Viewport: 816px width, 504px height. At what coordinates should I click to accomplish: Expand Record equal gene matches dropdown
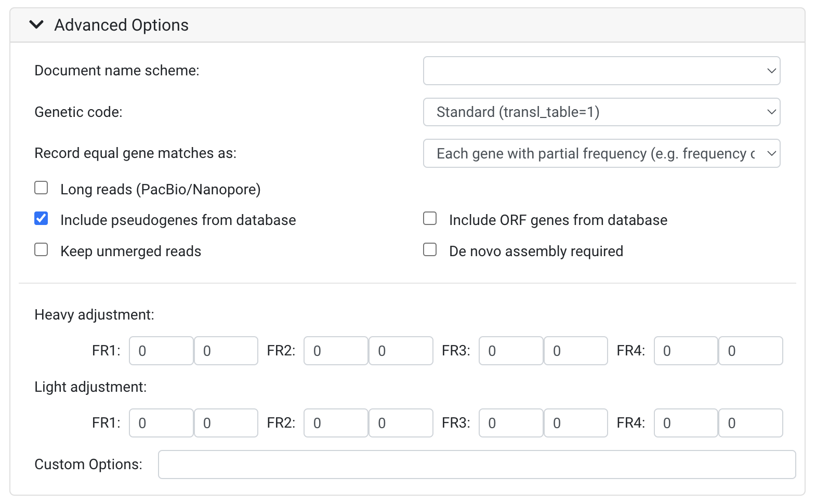(x=601, y=153)
